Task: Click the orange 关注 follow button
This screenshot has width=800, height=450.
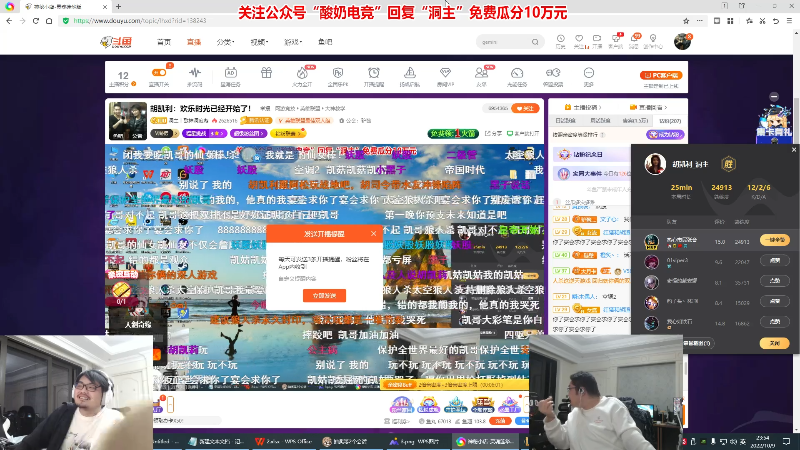Action: tap(526, 108)
